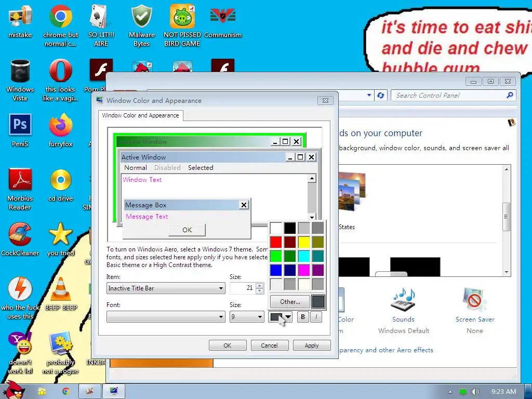Select 'NOT PISSED BIRD GAME' icon

(182, 25)
